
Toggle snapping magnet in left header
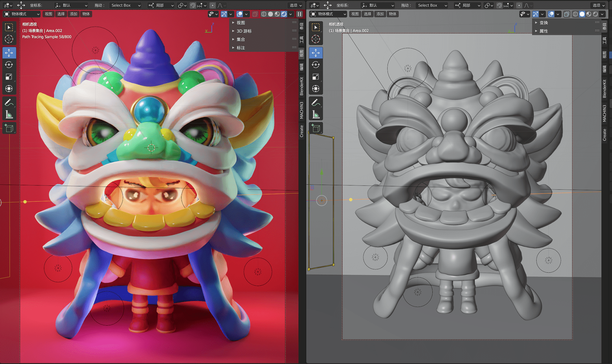click(x=193, y=5)
